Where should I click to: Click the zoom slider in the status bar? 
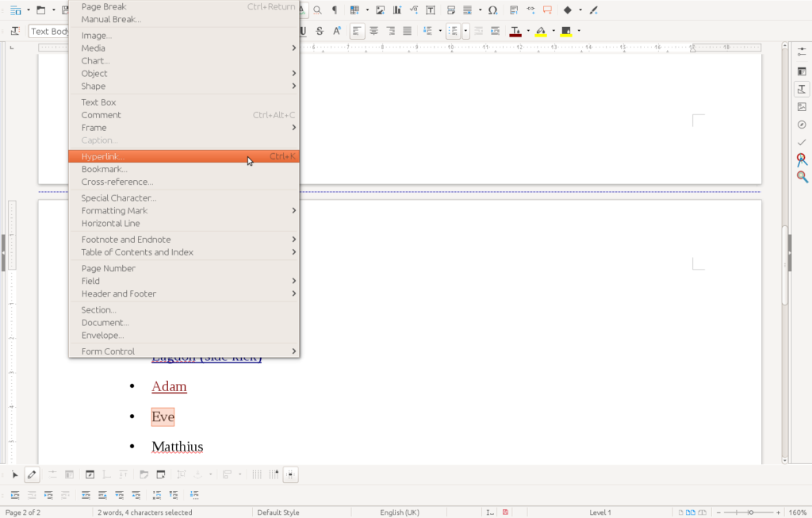[749, 512]
